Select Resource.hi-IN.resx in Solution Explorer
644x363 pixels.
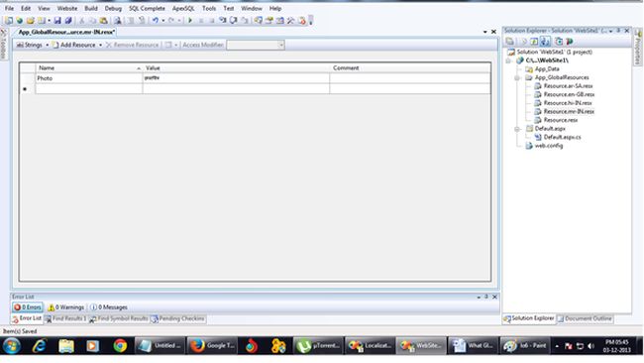coord(567,103)
